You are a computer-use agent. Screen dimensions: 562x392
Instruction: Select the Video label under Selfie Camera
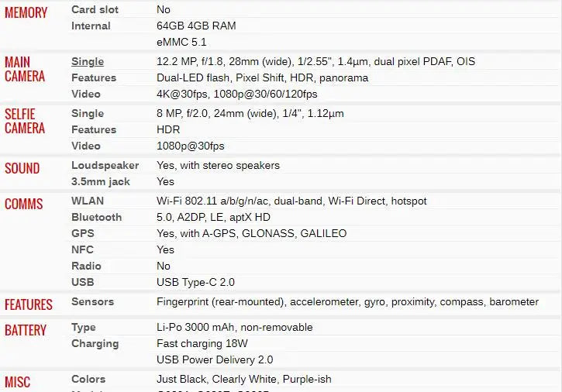[x=86, y=146]
